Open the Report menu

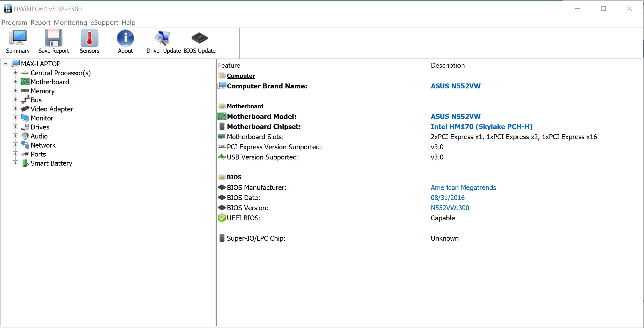tap(40, 23)
